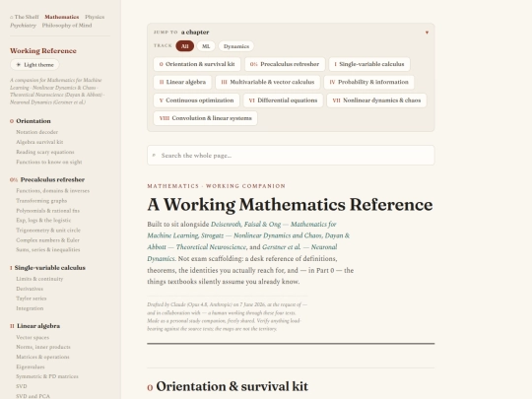Open Matrices & operations in sidebar

(42, 357)
